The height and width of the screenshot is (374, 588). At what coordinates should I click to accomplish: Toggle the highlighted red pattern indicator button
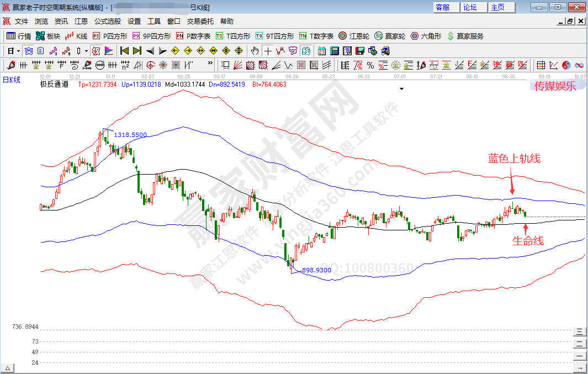96,51
